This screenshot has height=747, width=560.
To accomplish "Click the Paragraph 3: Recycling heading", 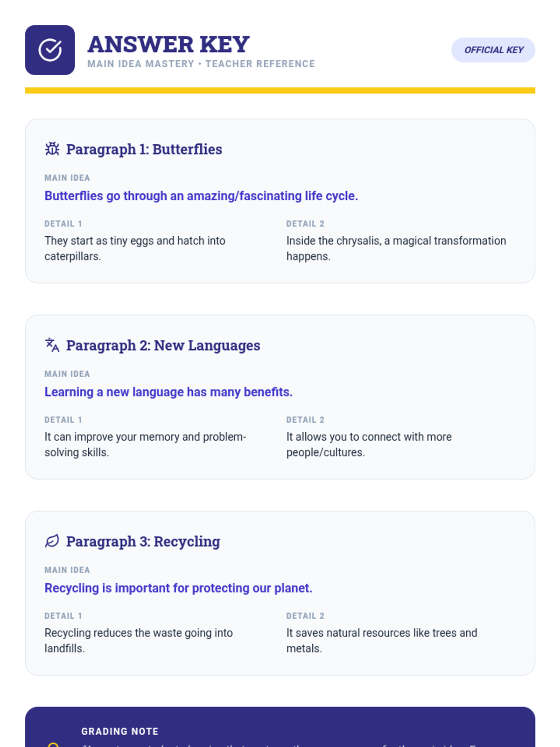I will 143,542.
